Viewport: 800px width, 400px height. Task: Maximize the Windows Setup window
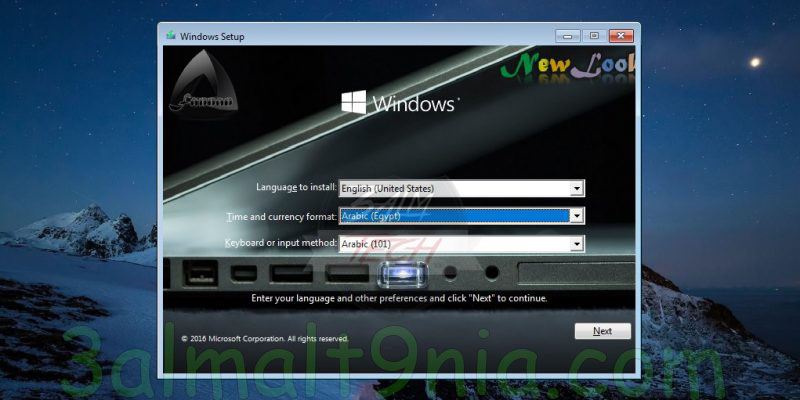(x=594, y=36)
